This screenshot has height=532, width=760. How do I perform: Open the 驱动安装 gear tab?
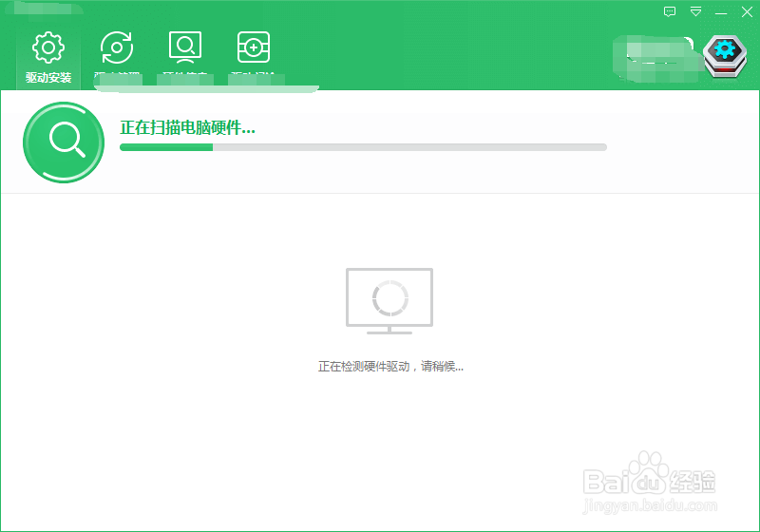48,57
